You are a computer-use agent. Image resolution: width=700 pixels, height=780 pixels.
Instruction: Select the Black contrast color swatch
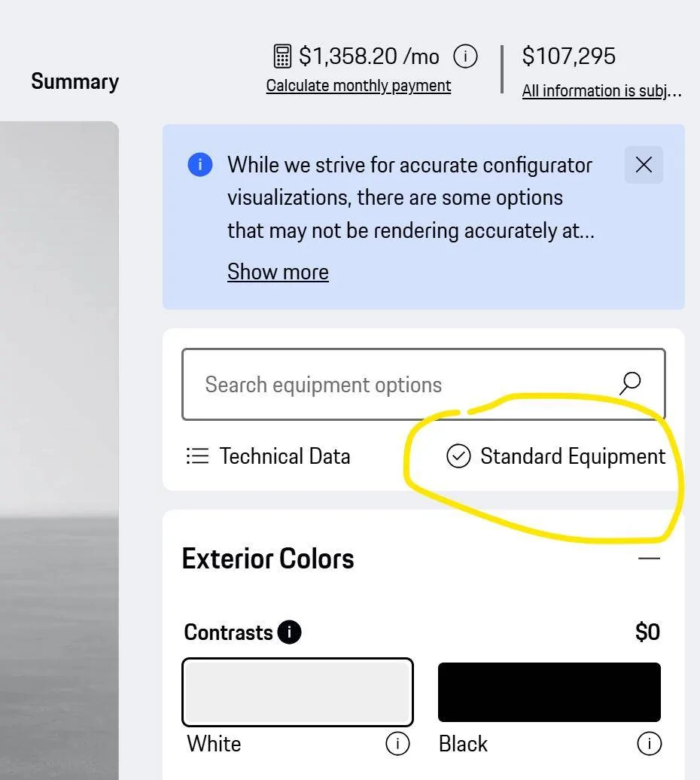[x=549, y=692]
